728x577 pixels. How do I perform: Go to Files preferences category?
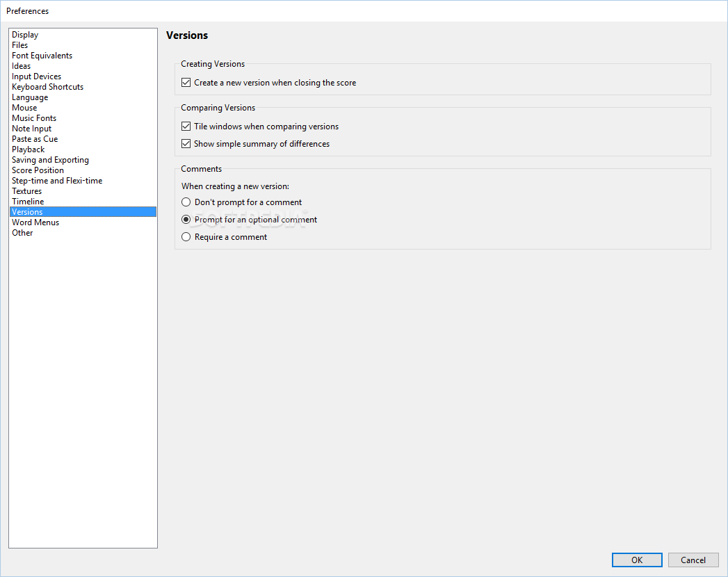pos(20,45)
